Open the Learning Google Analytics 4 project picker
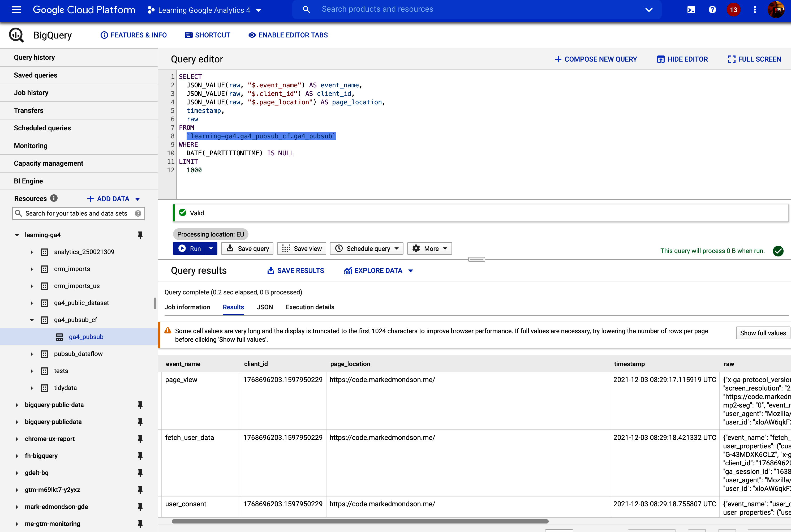The image size is (791, 532). (x=205, y=10)
